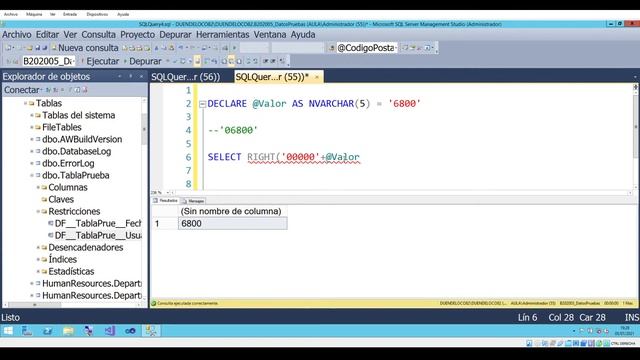
Task: Close the SQLQuer...r (55))* tab
Action: [x=317, y=77]
